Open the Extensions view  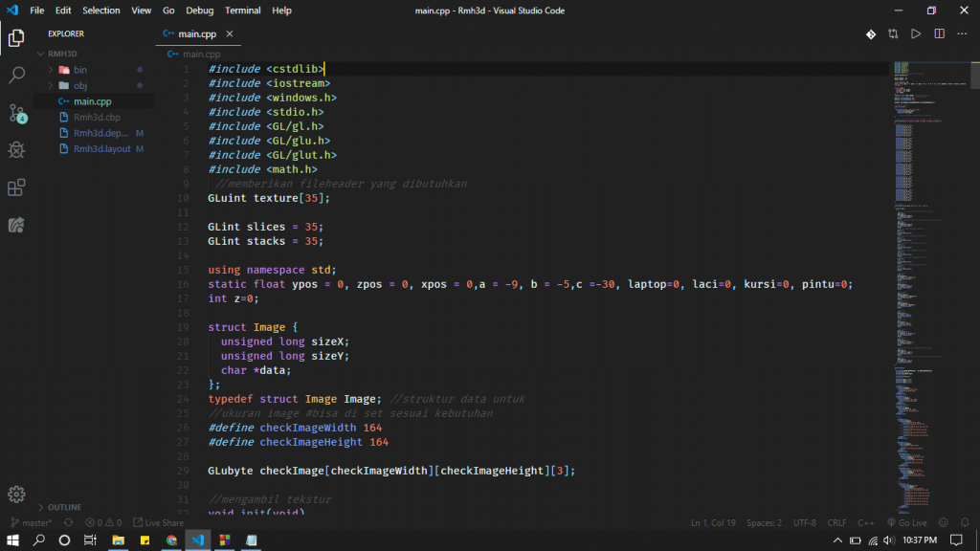click(x=16, y=187)
